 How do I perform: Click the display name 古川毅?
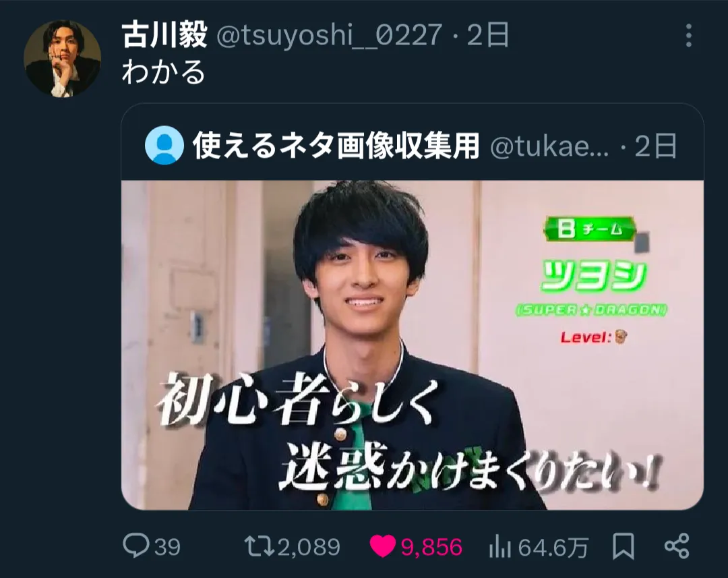point(164,35)
